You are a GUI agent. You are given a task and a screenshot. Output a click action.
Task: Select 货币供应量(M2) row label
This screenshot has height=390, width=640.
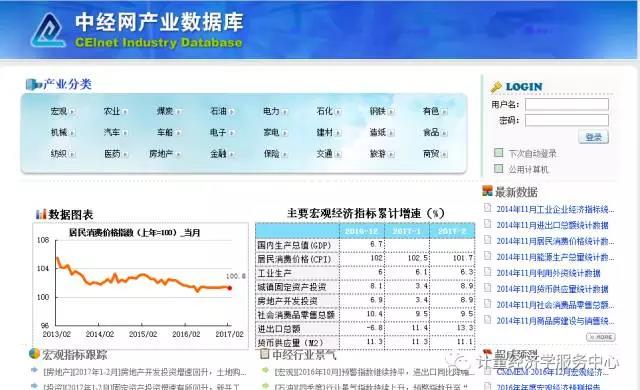coord(290,342)
